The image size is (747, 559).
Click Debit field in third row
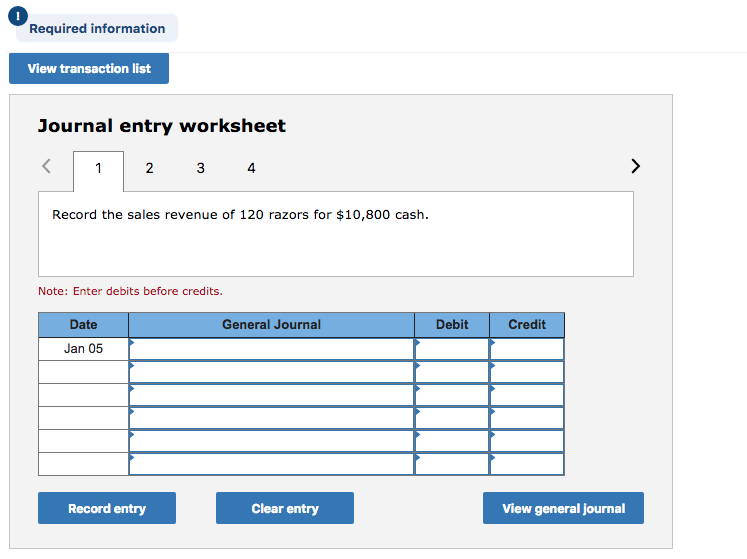click(452, 395)
